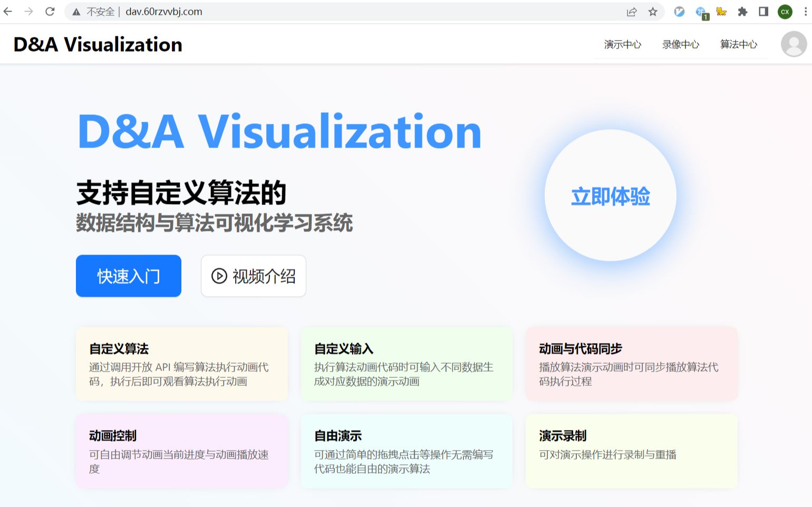Click the user avatar icon on the page header
Screen dimensions: 812x507
(x=792, y=44)
